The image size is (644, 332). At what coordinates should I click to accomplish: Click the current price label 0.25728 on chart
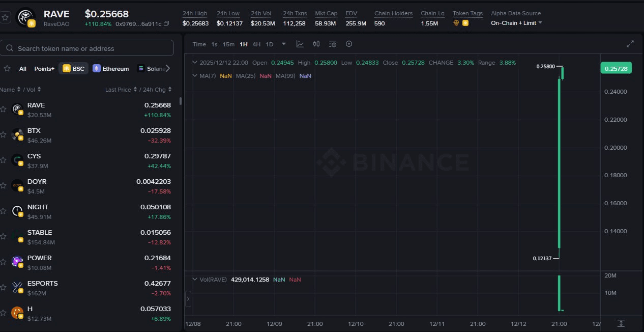[x=616, y=68]
